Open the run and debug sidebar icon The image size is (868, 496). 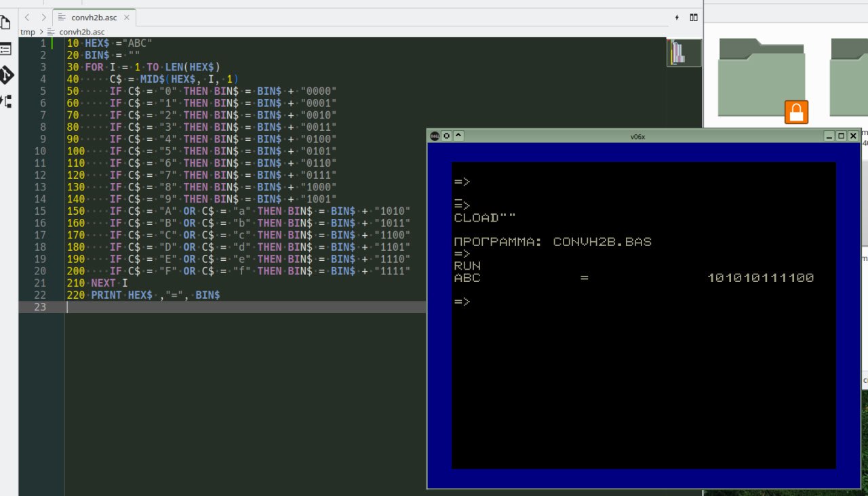[x=5, y=102]
